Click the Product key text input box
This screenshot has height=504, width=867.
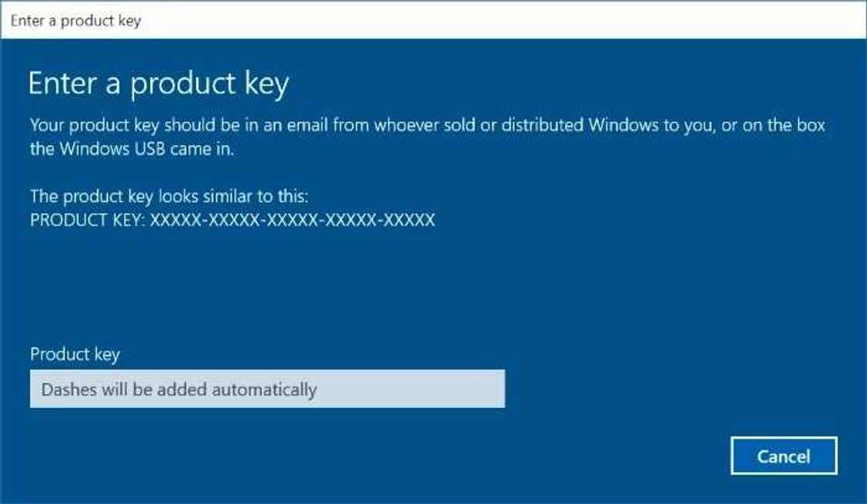point(267,389)
